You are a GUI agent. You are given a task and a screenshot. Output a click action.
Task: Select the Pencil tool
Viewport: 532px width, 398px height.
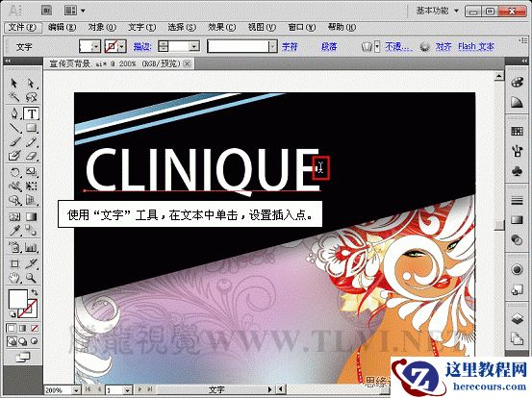pos(31,142)
